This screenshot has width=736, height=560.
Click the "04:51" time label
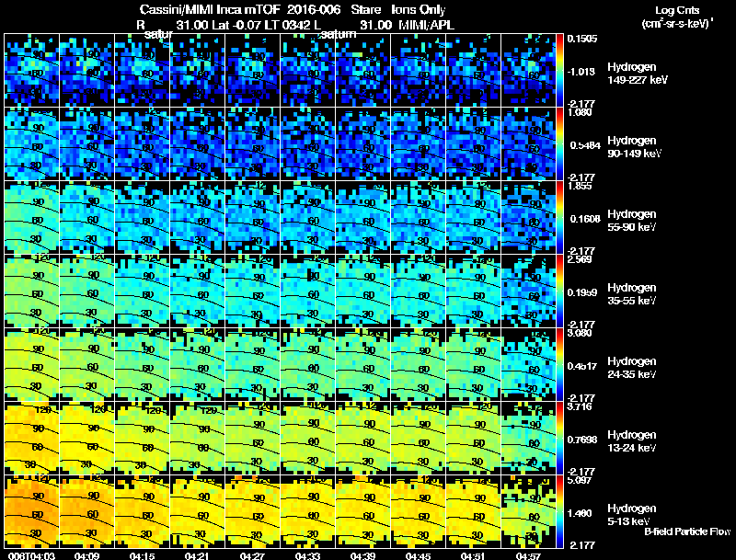(x=473, y=555)
